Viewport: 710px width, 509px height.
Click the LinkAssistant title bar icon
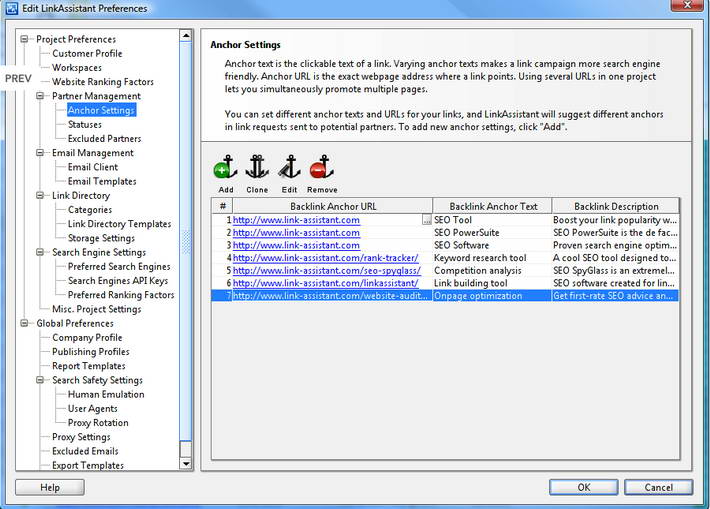(x=11, y=9)
